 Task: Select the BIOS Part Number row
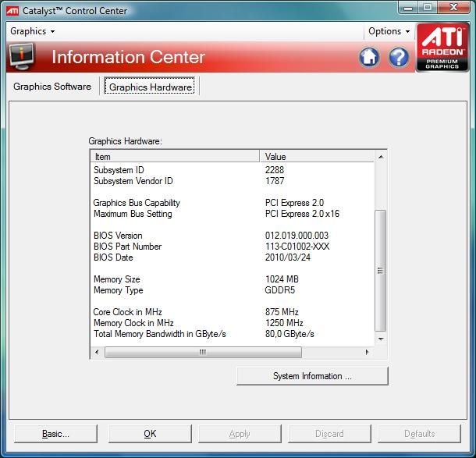click(x=233, y=247)
